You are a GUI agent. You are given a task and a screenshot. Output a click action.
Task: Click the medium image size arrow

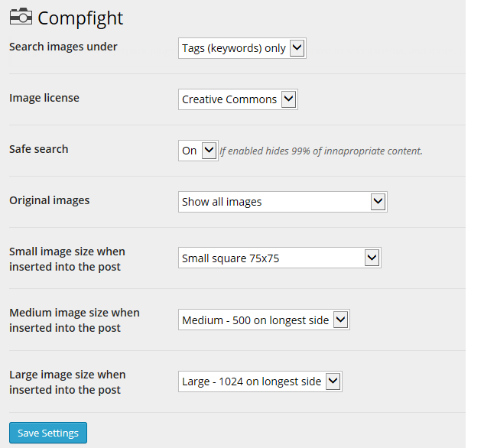coord(341,320)
